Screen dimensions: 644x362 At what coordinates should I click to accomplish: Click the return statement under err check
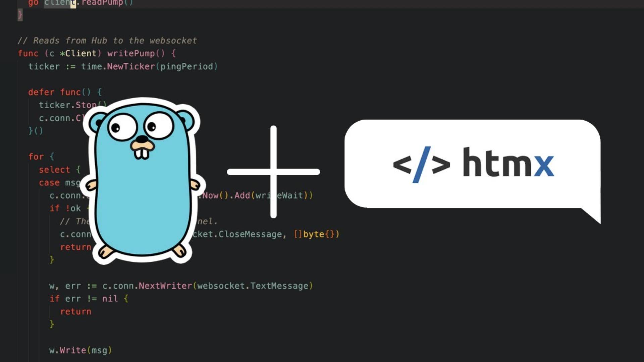click(x=75, y=311)
